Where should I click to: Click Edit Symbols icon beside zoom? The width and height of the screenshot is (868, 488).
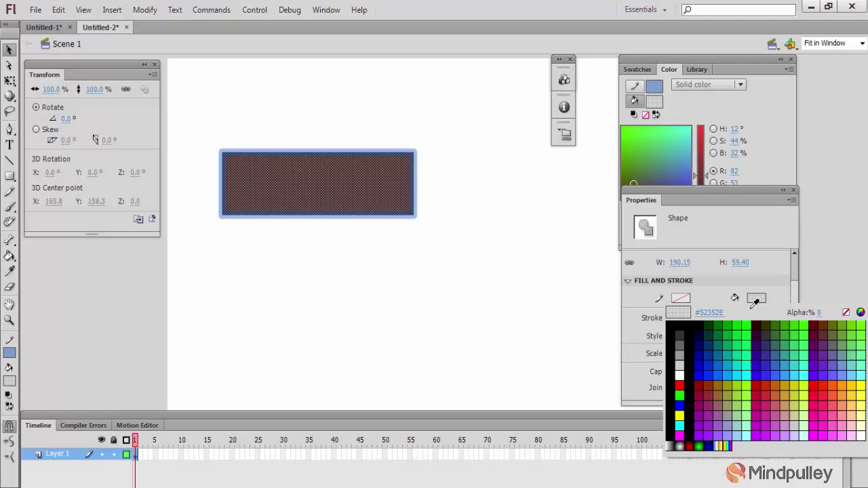[790, 43]
